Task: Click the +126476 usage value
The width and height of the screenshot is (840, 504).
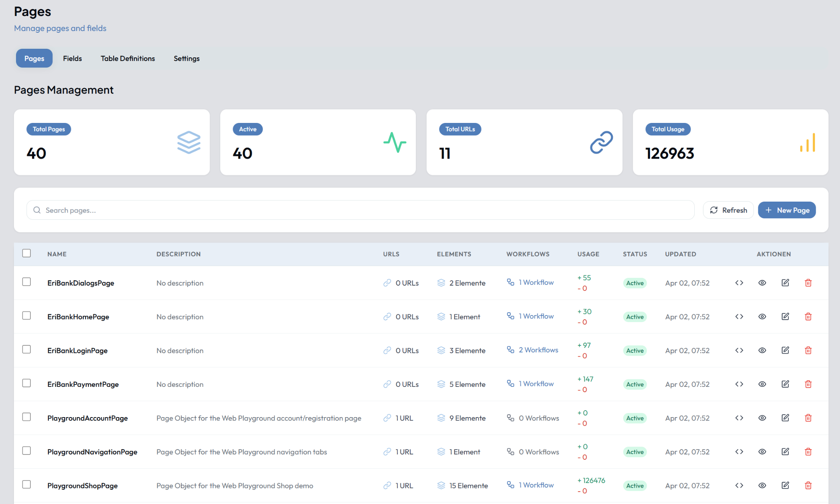Action: click(591, 480)
